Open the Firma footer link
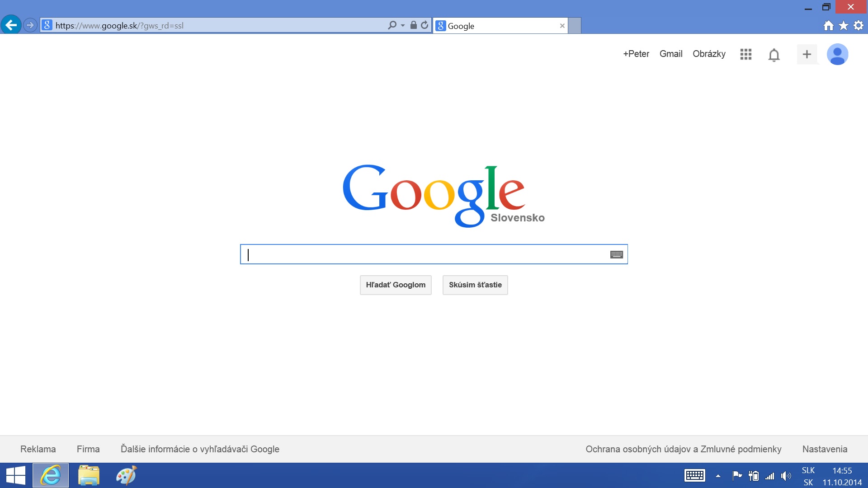The image size is (868, 488). (x=88, y=449)
